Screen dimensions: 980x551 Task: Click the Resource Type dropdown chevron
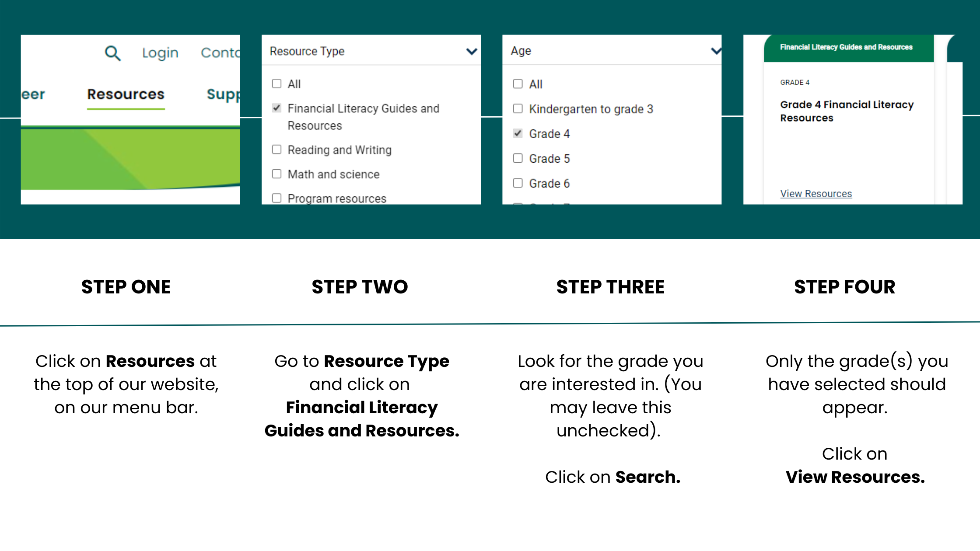[x=470, y=51]
